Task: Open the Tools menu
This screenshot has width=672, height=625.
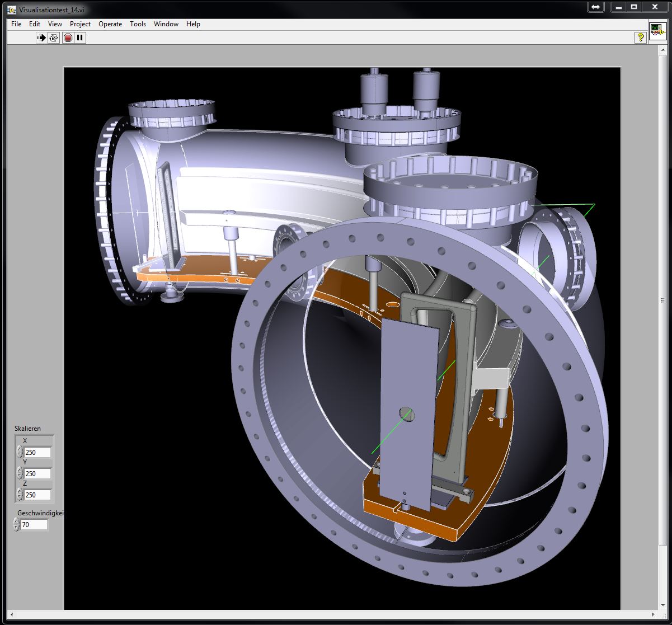Action: [138, 24]
